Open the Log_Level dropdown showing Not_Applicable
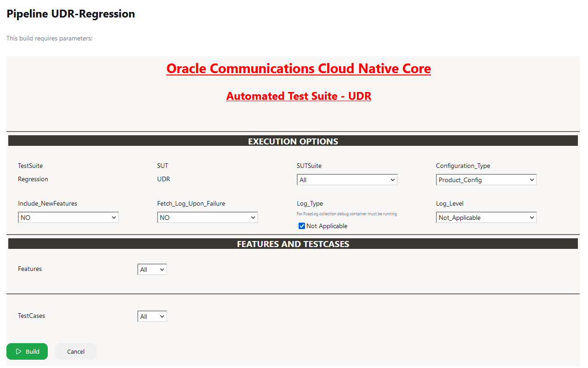 coord(486,218)
